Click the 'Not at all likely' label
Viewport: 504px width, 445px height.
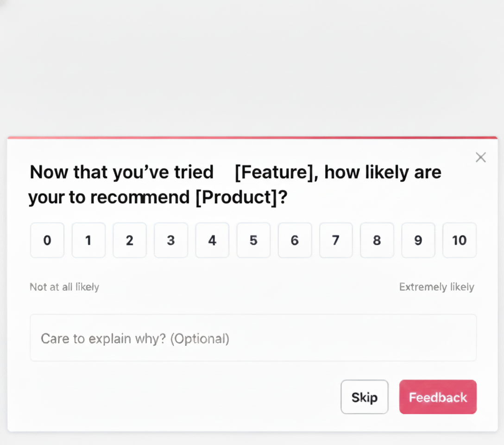point(64,287)
